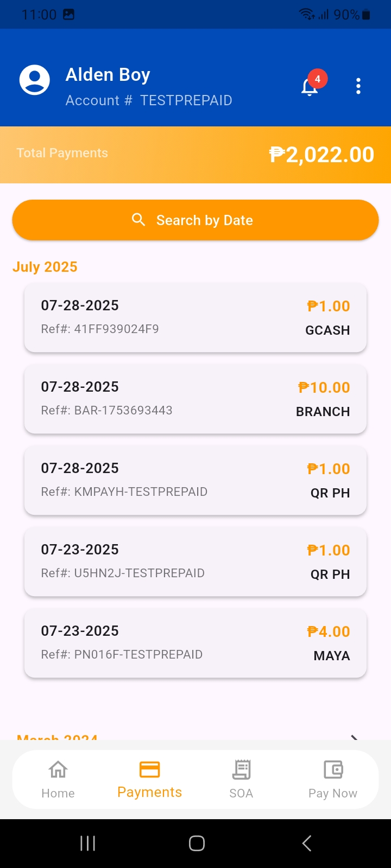Viewport: 391px width, 868px height.
Task: Select payment with Ref KMPAYH-TESTPREPAID
Action: (195, 480)
